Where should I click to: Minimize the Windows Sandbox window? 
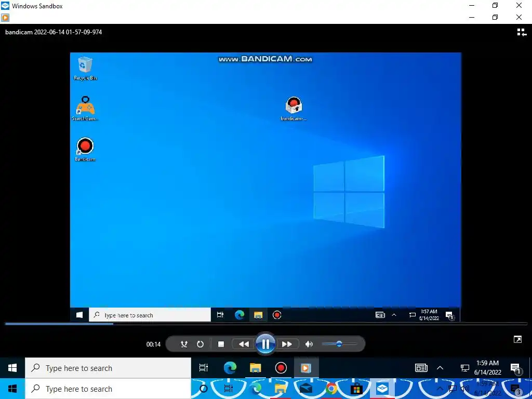[x=472, y=5]
